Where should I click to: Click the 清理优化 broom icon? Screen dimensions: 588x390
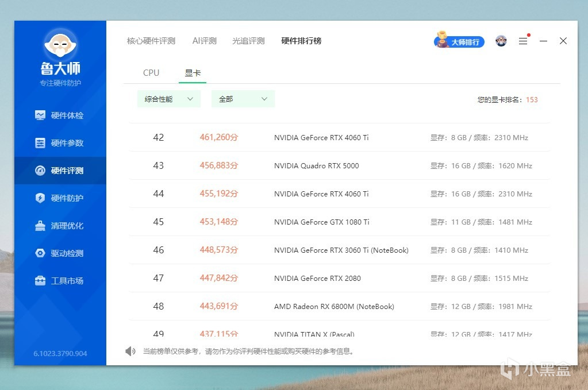40,226
